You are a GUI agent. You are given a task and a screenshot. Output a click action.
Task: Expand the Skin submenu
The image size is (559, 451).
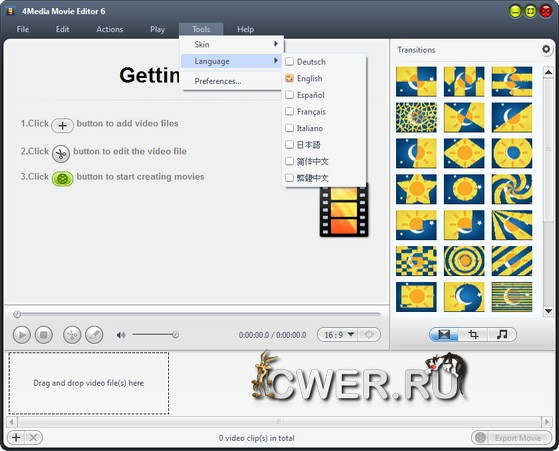(232, 44)
